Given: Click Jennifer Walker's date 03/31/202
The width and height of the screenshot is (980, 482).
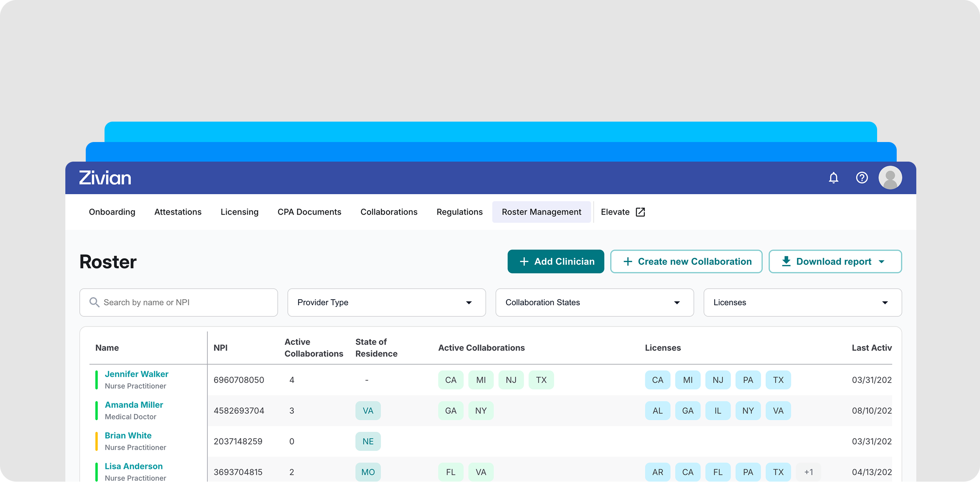Looking at the screenshot, I should tap(872, 380).
